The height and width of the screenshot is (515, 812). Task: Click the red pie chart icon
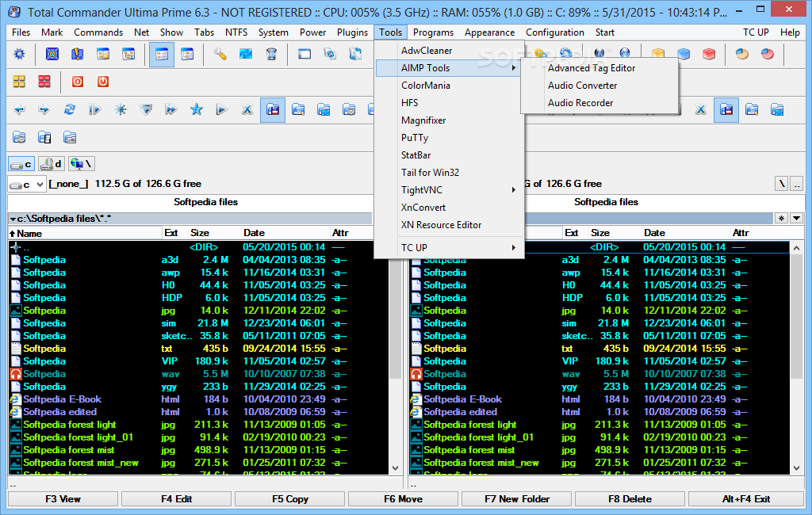point(768,54)
